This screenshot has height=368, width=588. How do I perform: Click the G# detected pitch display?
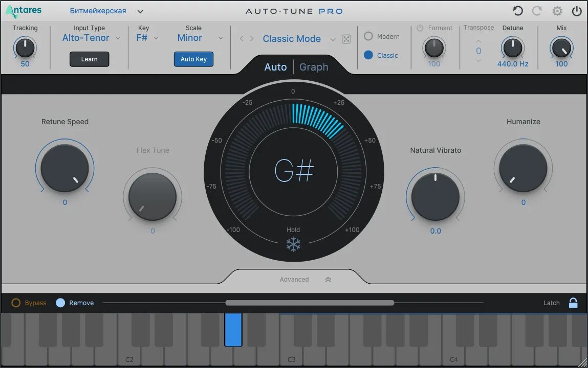pos(294,171)
